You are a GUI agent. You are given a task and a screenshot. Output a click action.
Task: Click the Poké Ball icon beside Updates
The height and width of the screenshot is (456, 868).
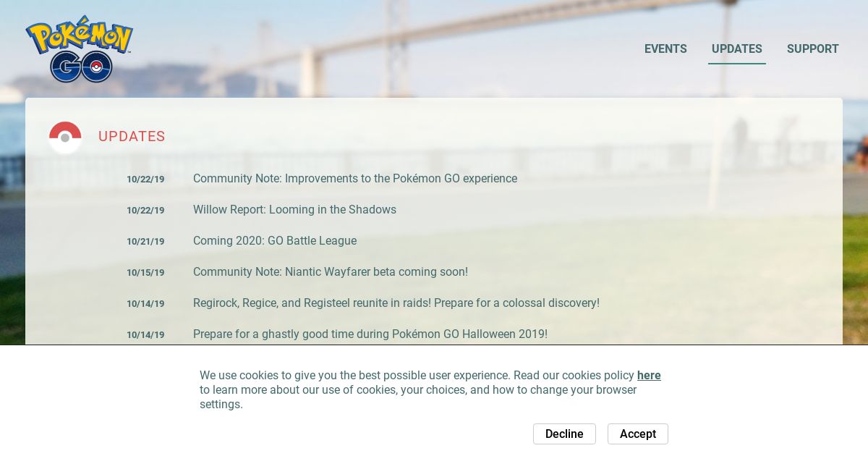coord(65,137)
